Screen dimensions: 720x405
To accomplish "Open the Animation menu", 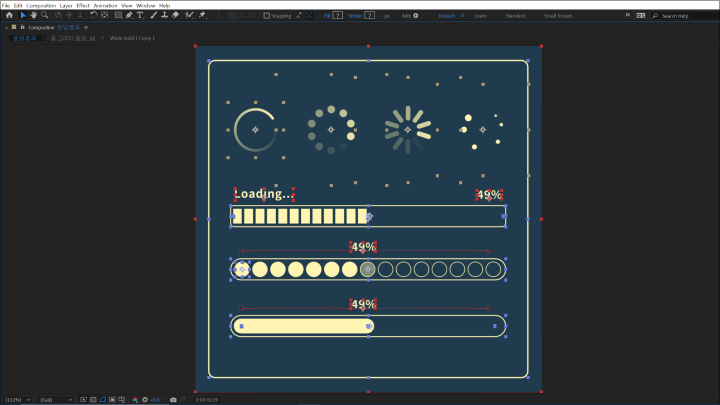I will (105, 6).
